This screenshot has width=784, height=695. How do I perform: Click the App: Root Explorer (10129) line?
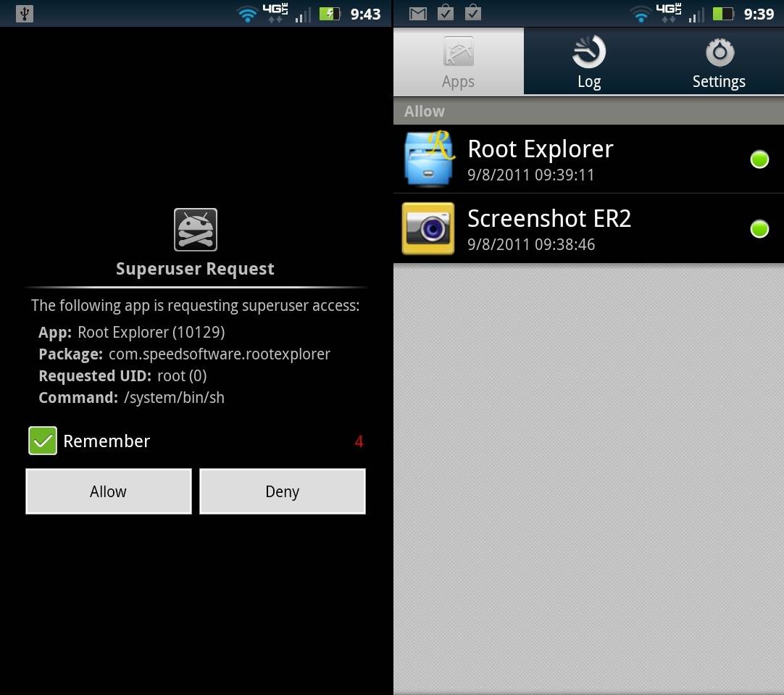[x=132, y=333]
